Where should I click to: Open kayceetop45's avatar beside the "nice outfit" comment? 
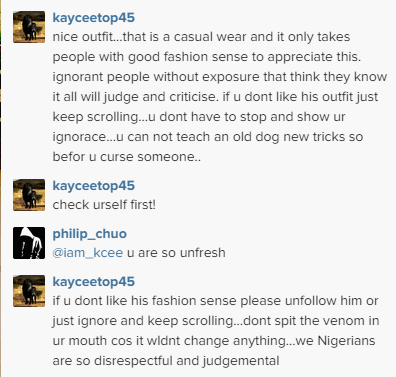29,27
